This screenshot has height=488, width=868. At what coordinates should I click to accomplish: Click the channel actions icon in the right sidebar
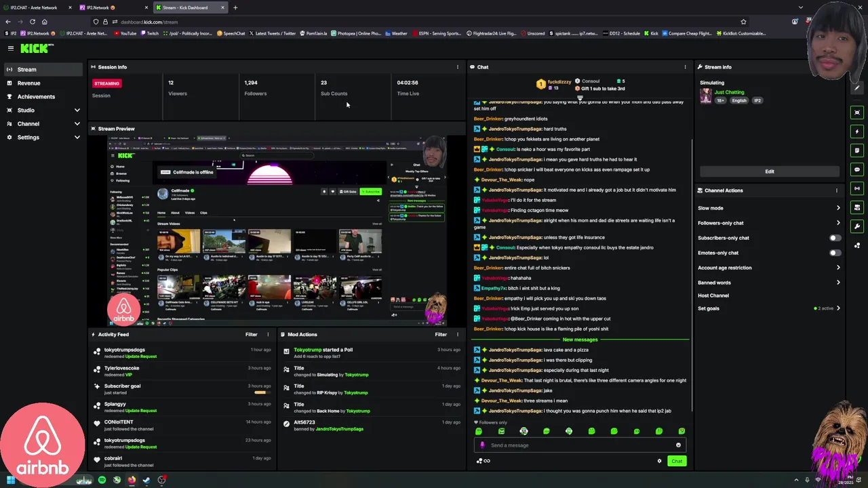858,207
